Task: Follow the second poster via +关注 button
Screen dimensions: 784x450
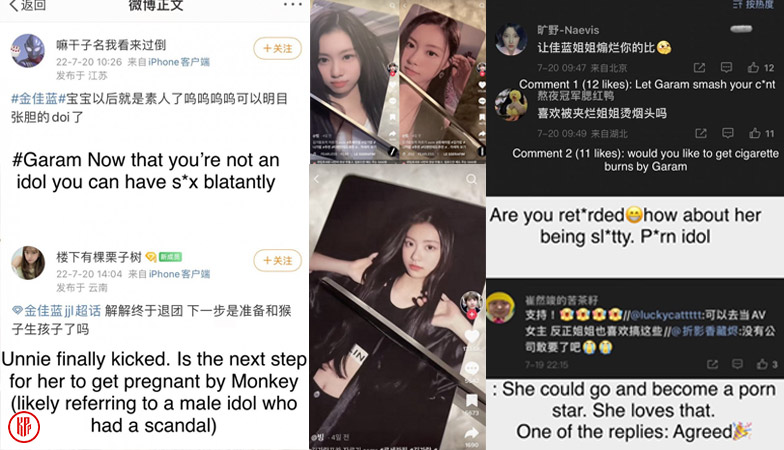Action: pos(278,260)
